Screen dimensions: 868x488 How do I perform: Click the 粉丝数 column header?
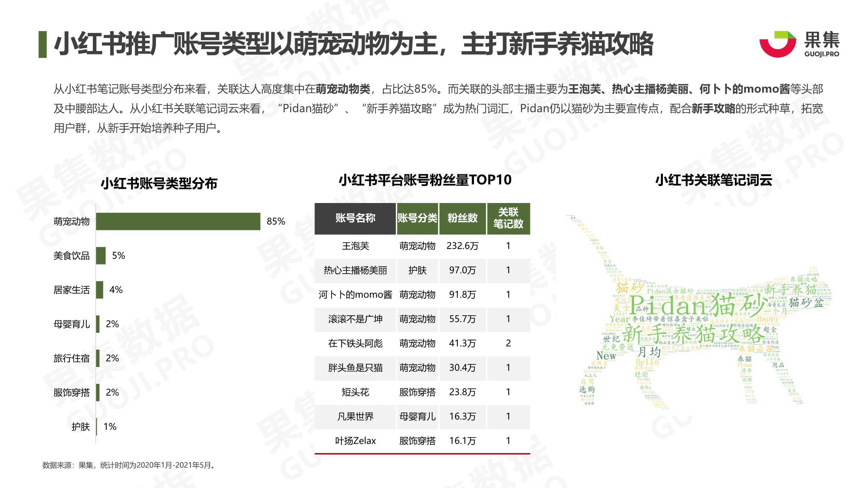463,219
